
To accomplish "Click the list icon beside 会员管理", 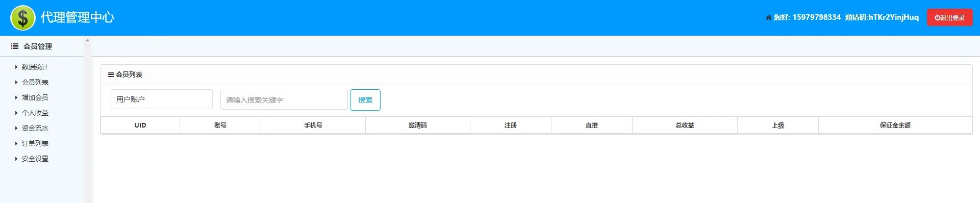I will coord(15,46).
